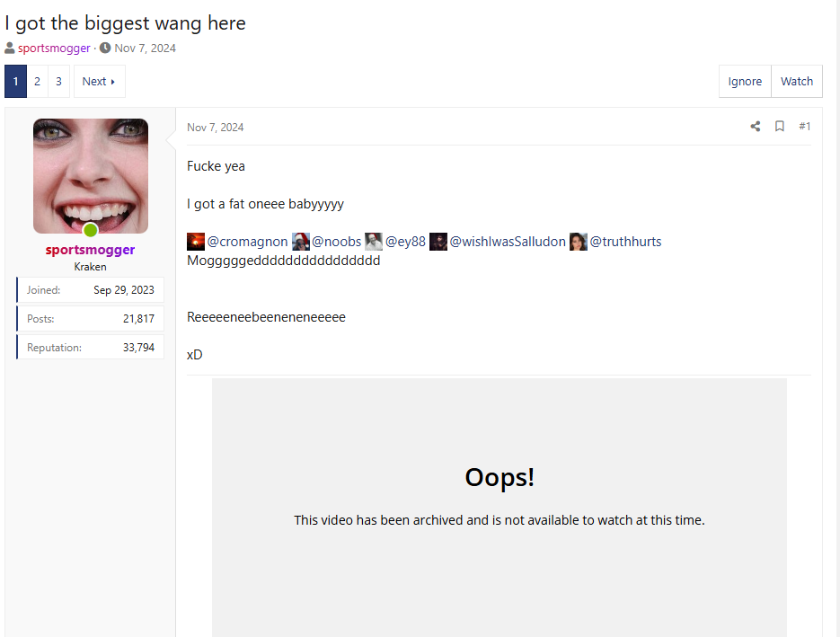The width and height of the screenshot is (840, 637).
Task: Go to page 3 of thread
Action: [58, 82]
